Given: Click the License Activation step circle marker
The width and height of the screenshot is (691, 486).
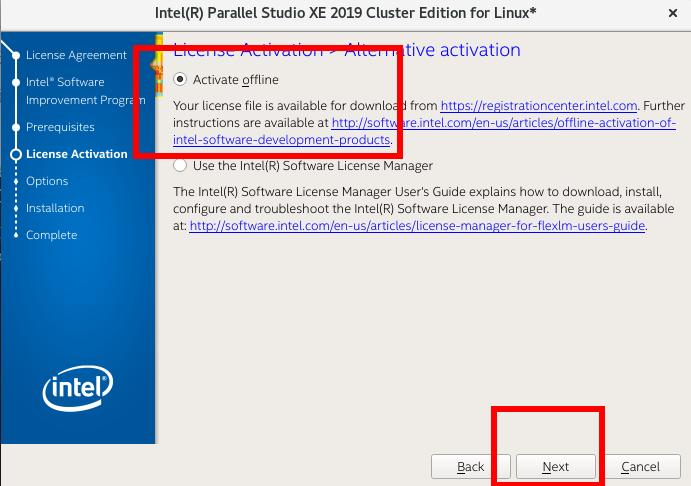Looking at the screenshot, I should click(x=16, y=155).
